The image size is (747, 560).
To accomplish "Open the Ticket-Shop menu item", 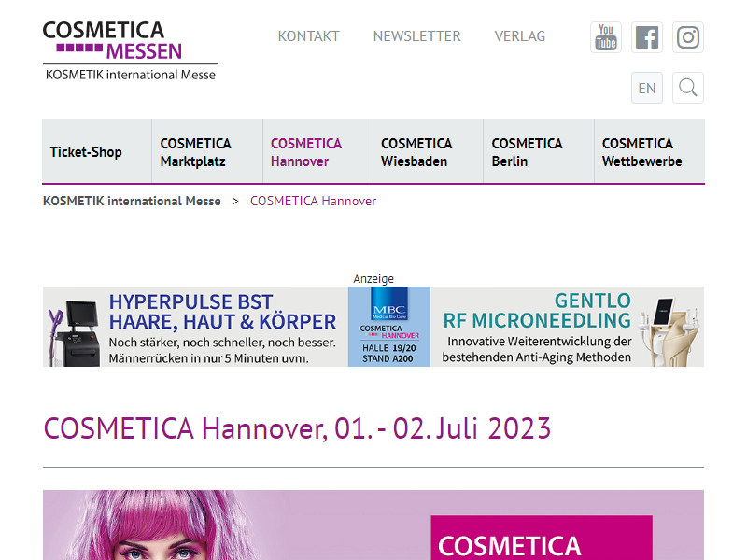I will pyautogui.click(x=86, y=151).
